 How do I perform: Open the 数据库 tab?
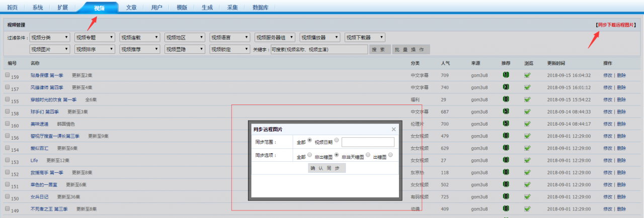click(260, 8)
